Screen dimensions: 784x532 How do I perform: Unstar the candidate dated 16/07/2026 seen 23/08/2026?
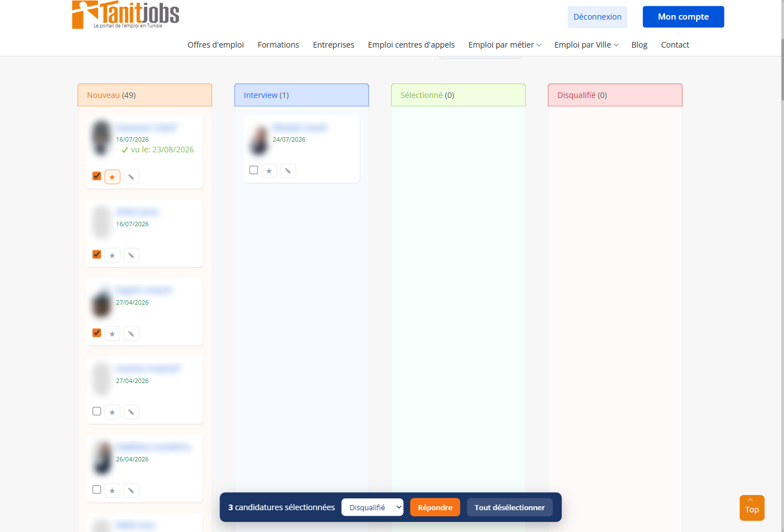coord(112,177)
